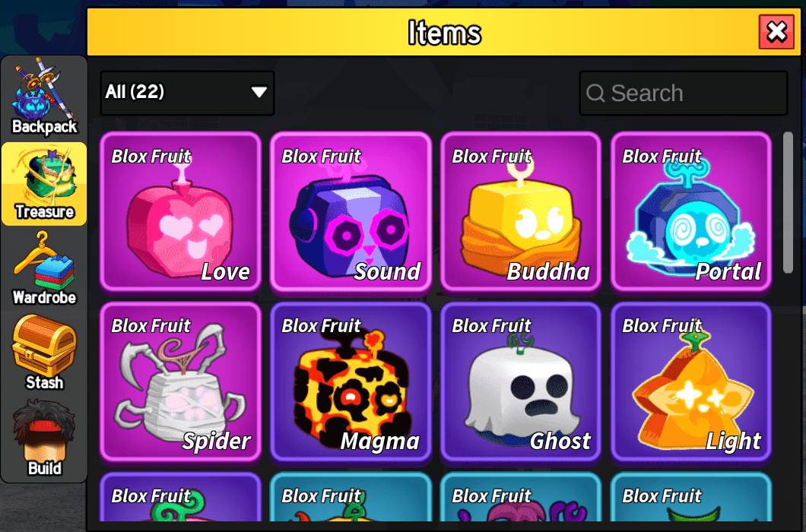Select the Spider Blox Fruit
The image size is (806, 532).
[x=180, y=382]
